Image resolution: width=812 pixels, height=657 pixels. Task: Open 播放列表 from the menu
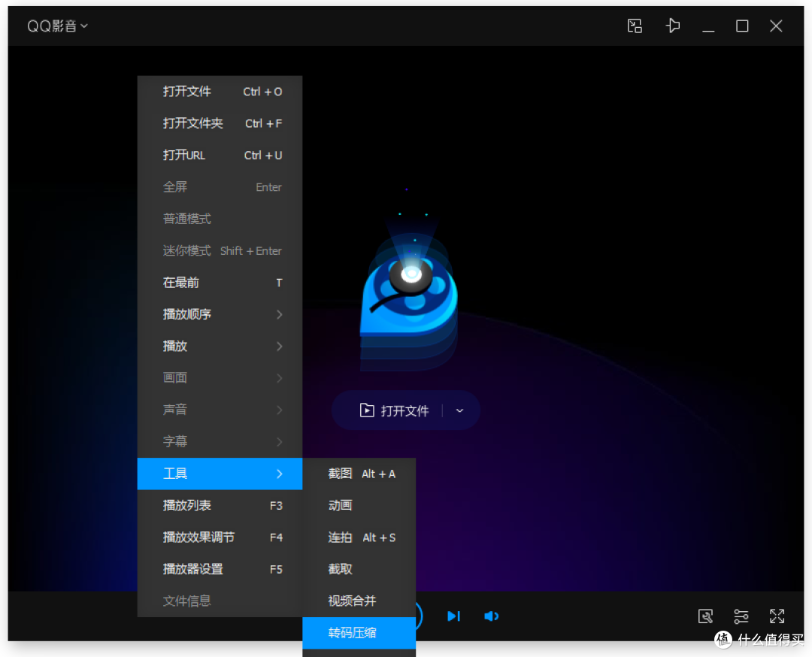pos(220,505)
